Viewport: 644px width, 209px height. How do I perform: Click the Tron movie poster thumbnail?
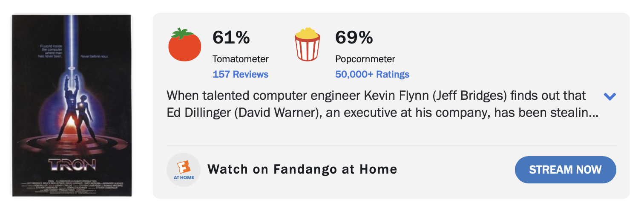72,106
